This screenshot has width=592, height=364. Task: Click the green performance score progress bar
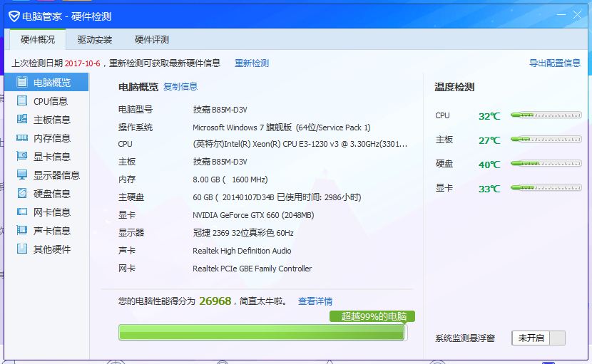pyautogui.click(x=262, y=333)
